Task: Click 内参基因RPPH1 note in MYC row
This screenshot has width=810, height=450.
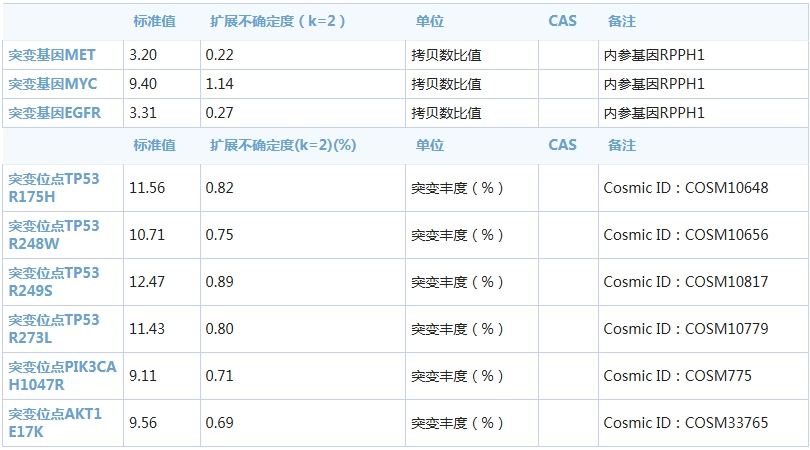Action: tap(654, 84)
